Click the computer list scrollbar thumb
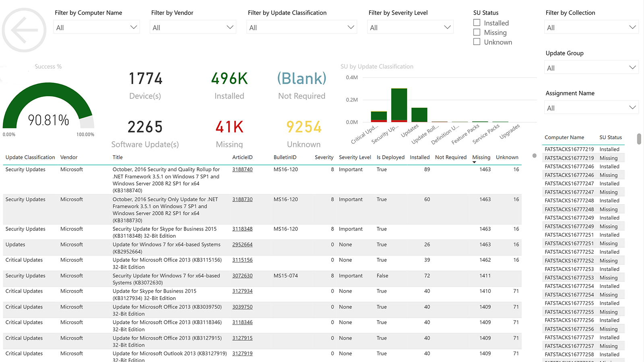Image resolution: width=644 pixels, height=362 pixels. click(x=639, y=139)
